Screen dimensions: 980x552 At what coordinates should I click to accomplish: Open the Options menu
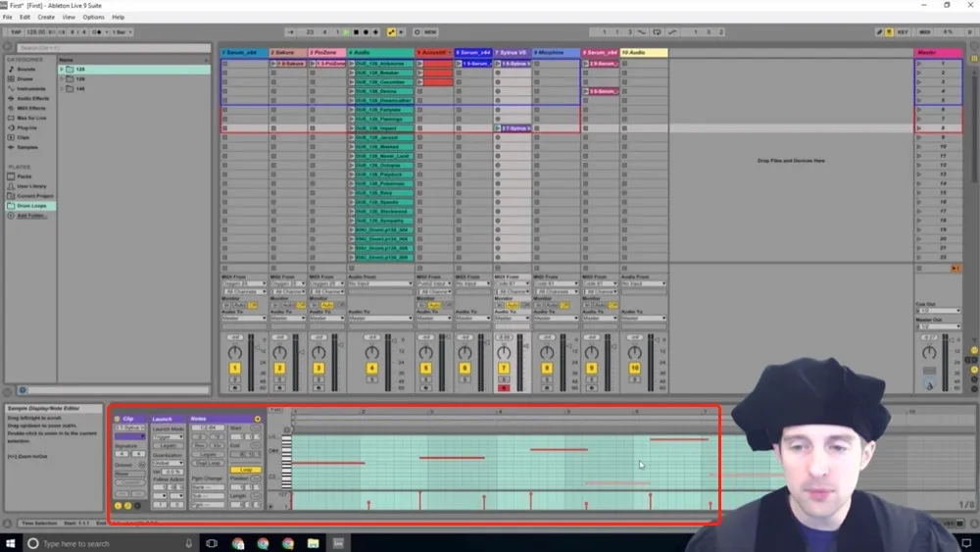click(94, 17)
